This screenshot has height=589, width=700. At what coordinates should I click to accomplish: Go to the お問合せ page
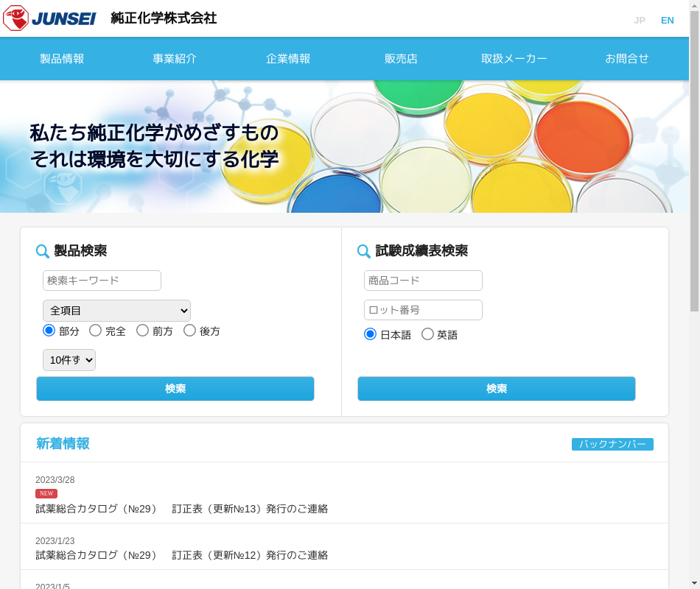pos(627,59)
